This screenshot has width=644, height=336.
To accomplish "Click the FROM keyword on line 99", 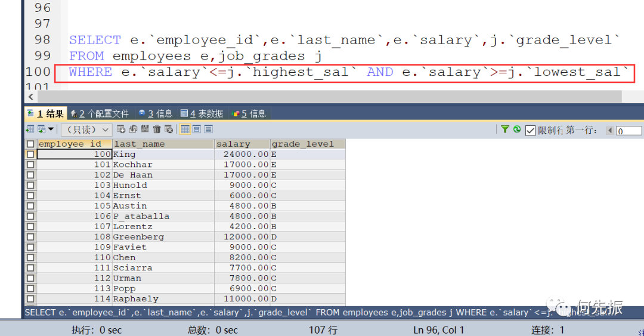I will 86,56.
